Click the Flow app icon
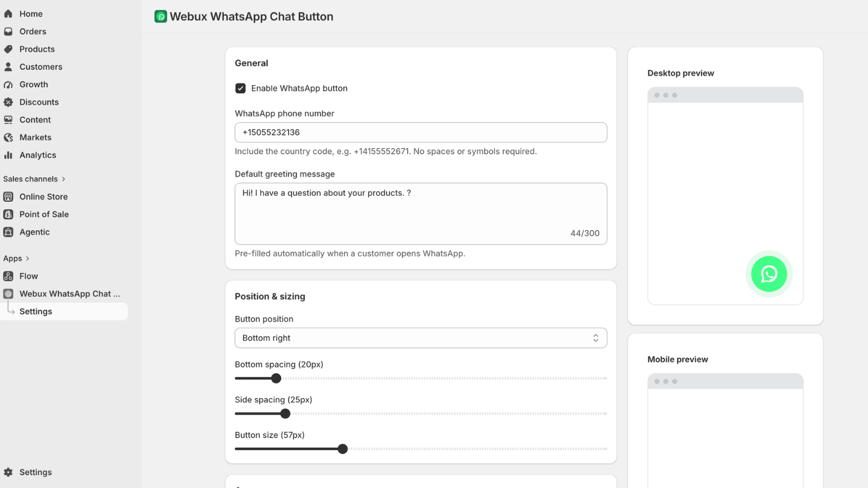 [x=8, y=276]
